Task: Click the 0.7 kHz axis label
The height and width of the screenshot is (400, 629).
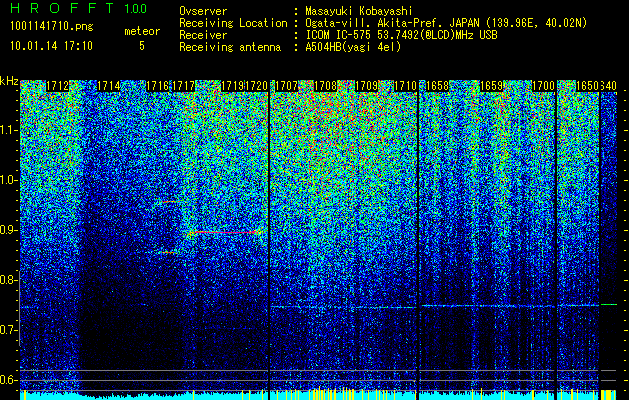Action: pyautogui.click(x=9, y=330)
